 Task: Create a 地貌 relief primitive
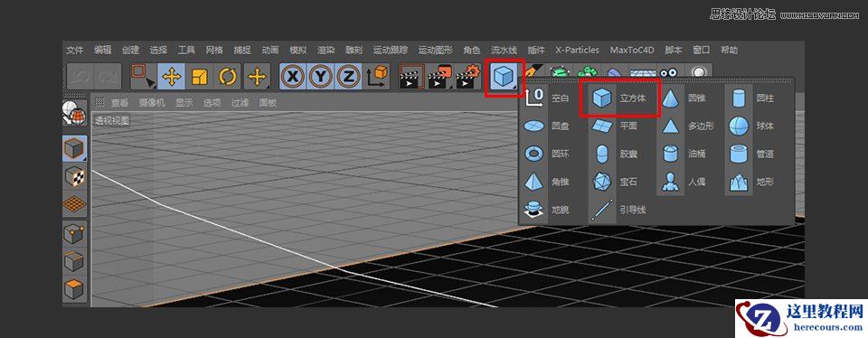[547, 210]
